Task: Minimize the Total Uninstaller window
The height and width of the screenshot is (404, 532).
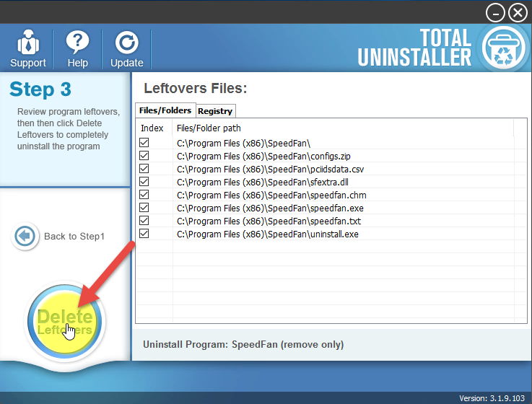Action: click(495, 13)
